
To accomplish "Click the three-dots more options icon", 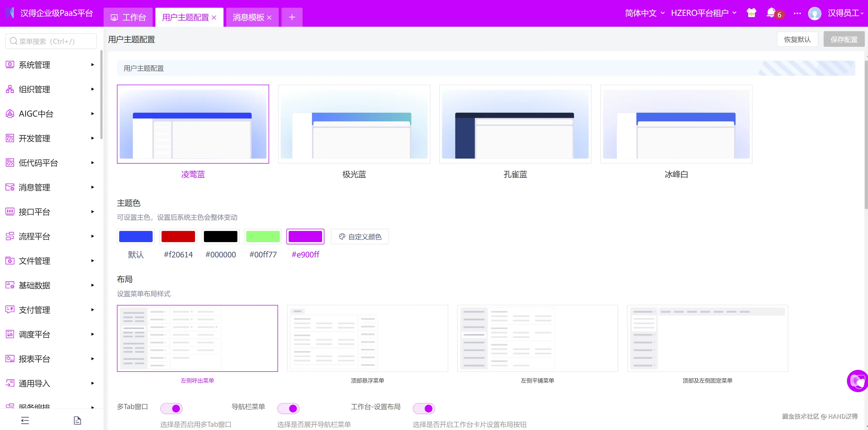I will pyautogui.click(x=797, y=13).
